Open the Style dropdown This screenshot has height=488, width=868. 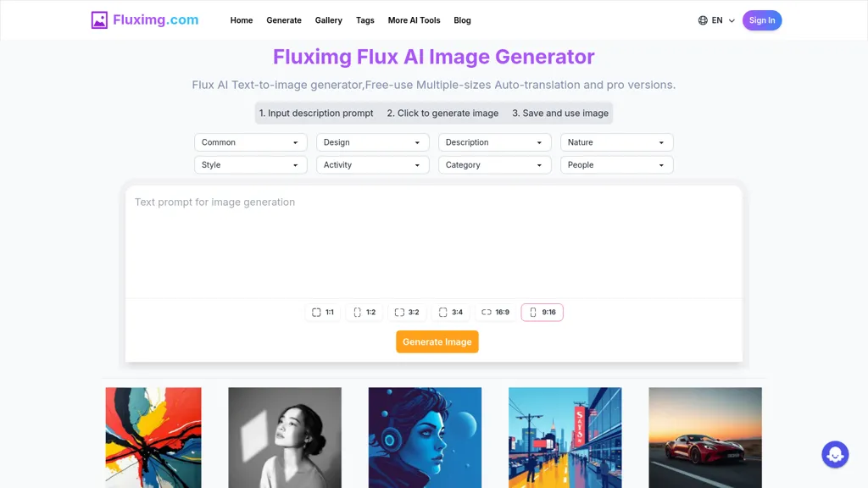point(250,165)
